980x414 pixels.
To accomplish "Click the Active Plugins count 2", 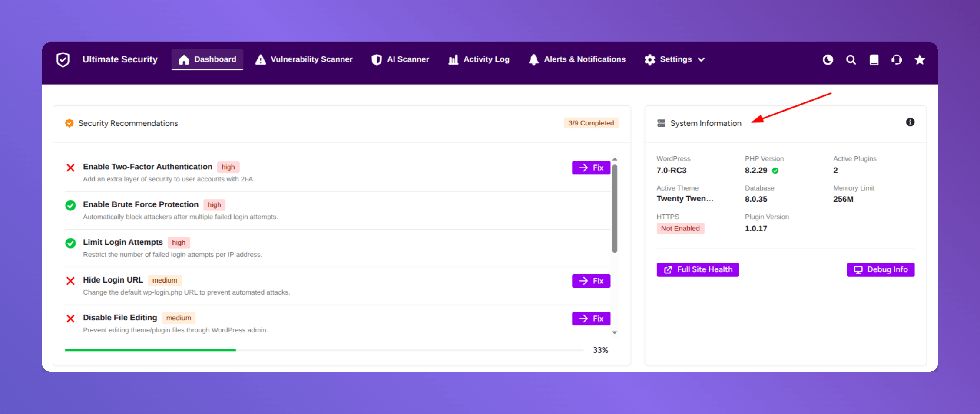I will (x=835, y=171).
